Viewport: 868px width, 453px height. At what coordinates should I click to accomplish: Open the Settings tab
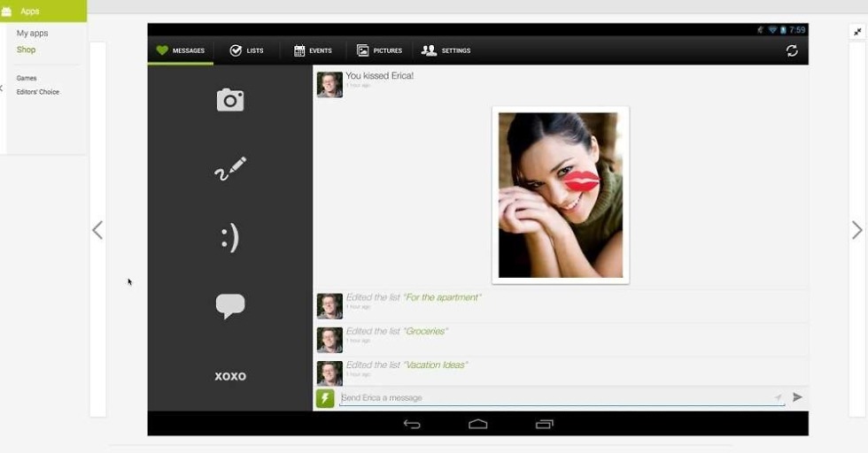[x=446, y=50]
